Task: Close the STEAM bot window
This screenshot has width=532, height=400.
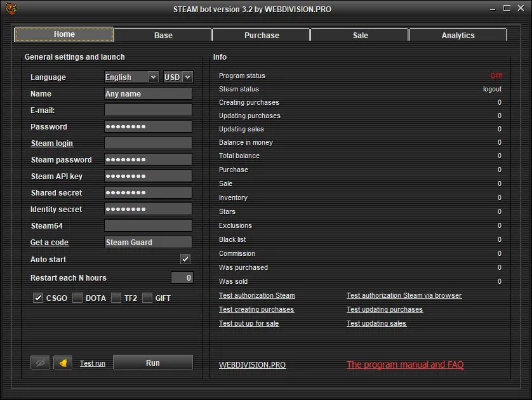Action: coord(521,8)
